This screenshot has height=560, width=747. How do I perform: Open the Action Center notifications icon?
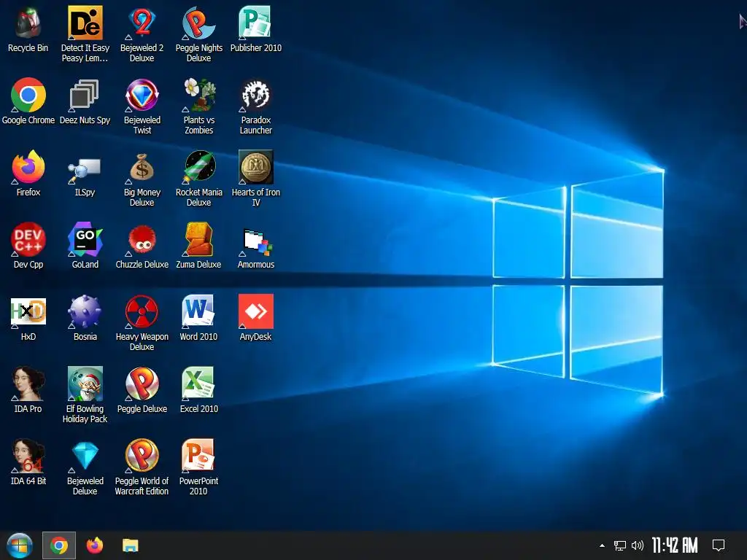(x=719, y=545)
